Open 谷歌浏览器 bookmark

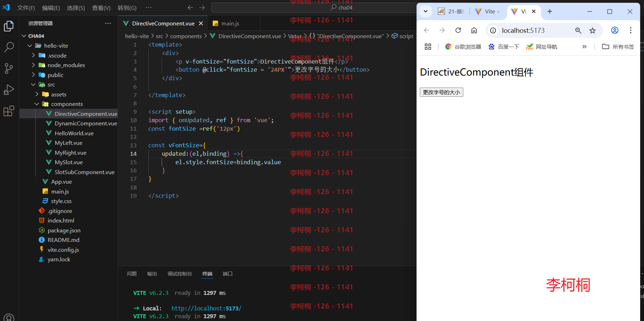pyautogui.click(x=463, y=47)
